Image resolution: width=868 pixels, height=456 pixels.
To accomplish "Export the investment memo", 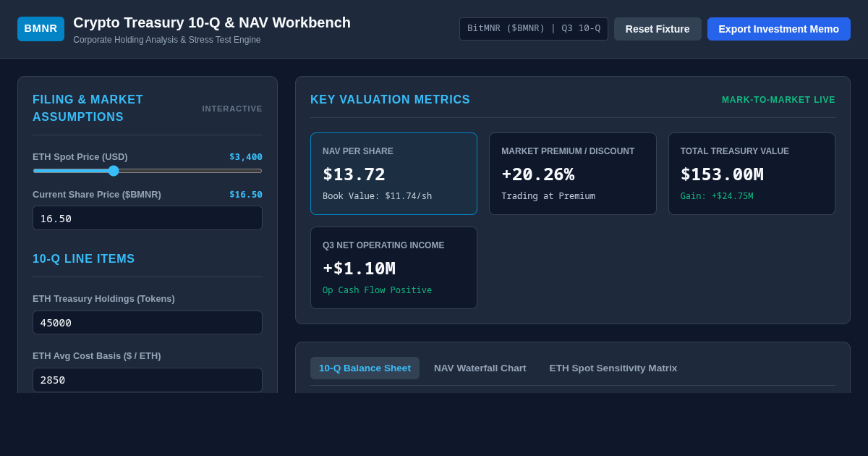I will (779, 29).
